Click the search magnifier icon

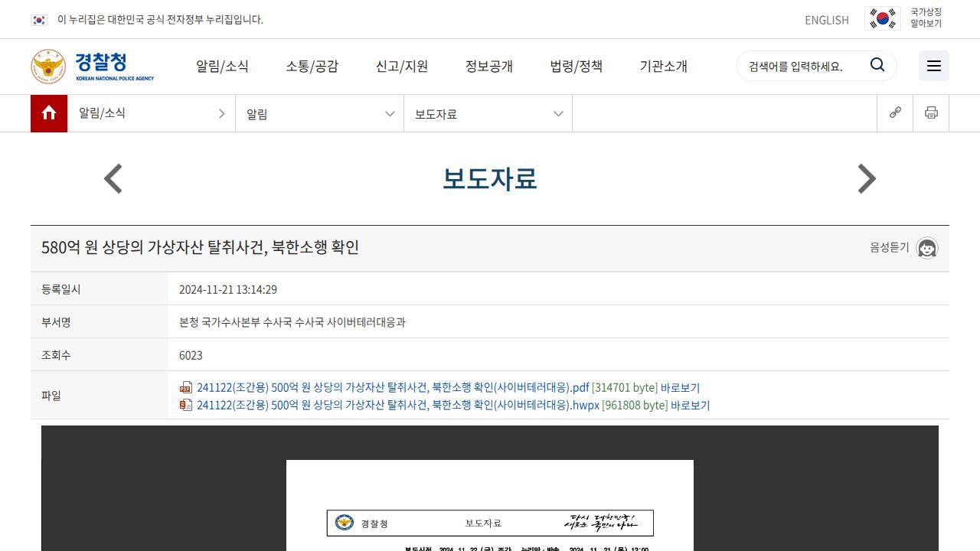point(877,65)
